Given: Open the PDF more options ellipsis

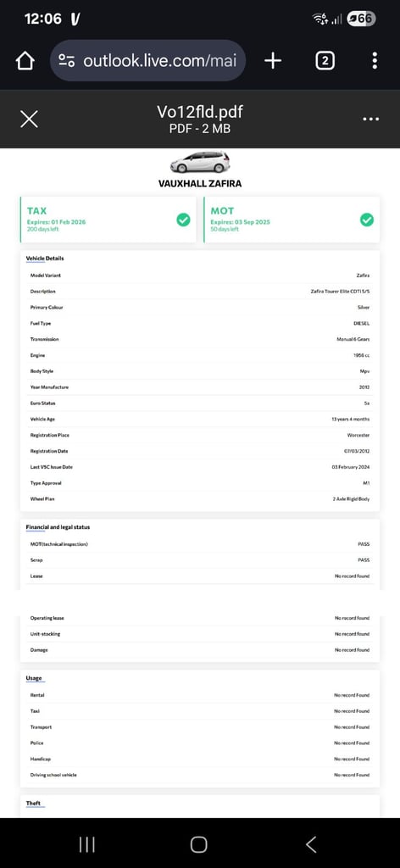Looking at the screenshot, I should pos(370,119).
